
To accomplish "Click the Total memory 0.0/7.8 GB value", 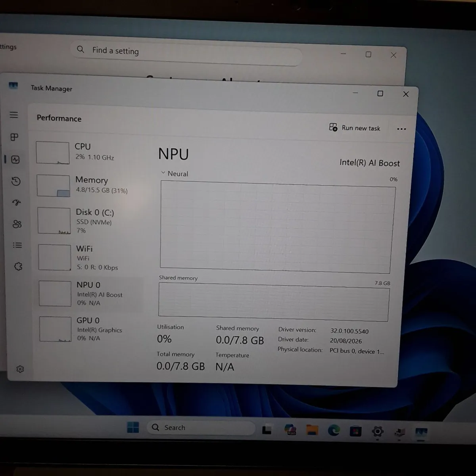I will (x=180, y=366).
